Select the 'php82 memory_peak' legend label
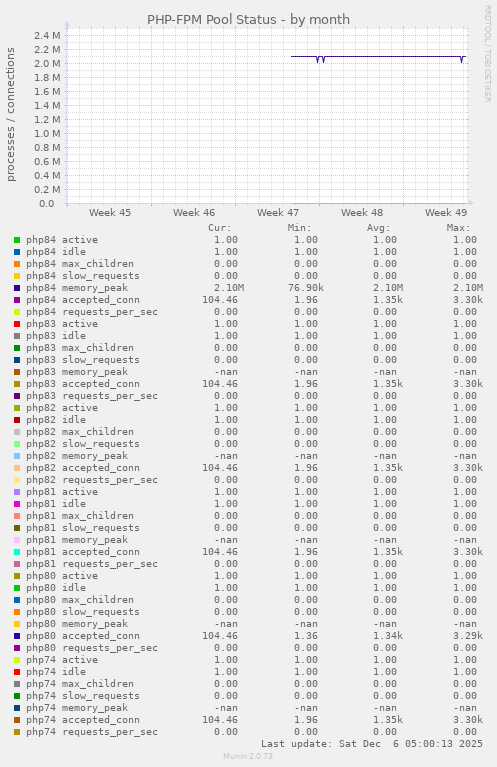The height and width of the screenshot is (767, 497). (x=77, y=456)
